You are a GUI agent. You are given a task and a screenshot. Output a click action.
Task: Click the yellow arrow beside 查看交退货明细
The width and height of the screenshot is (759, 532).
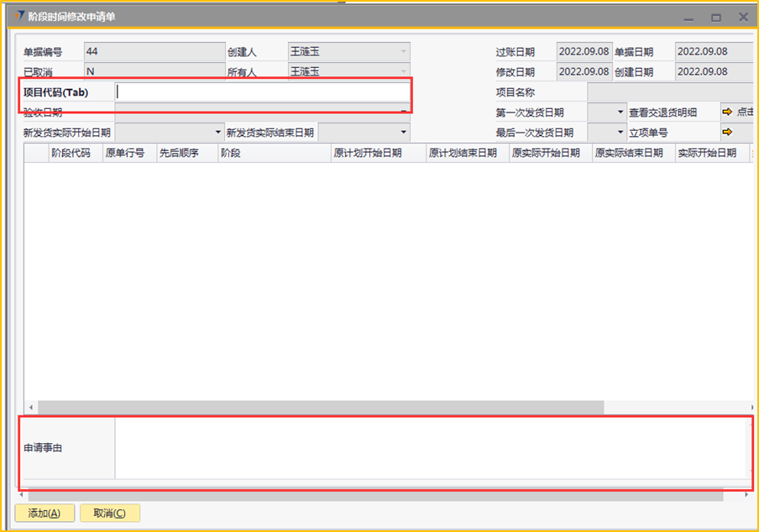pos(727,112)
